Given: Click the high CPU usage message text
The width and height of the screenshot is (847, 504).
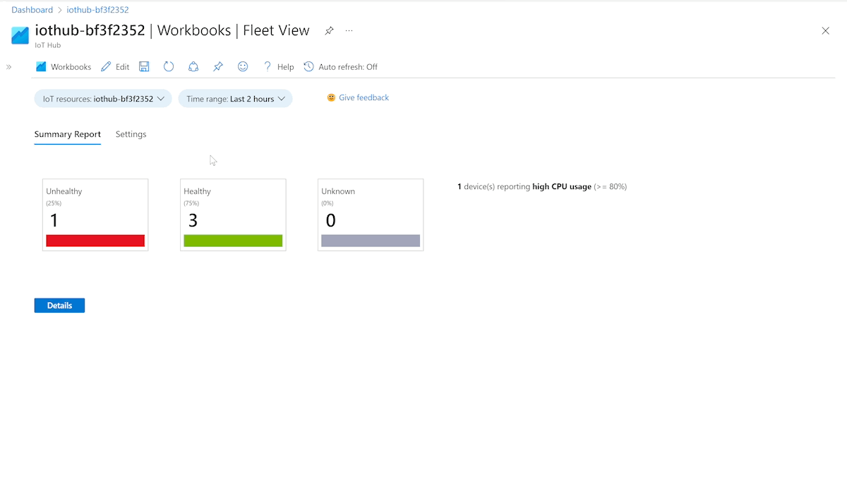Looking at the screenshot, I should [542, 187].
